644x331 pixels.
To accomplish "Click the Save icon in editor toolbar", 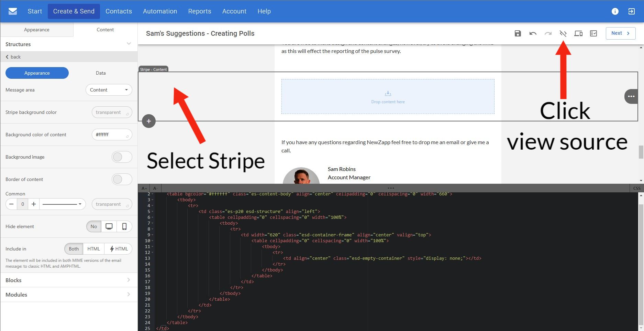I will click(x=518, y=33).
